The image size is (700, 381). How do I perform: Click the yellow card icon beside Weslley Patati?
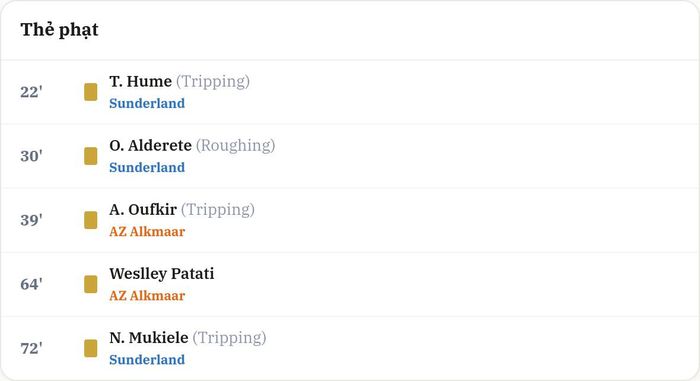[91, 284]
